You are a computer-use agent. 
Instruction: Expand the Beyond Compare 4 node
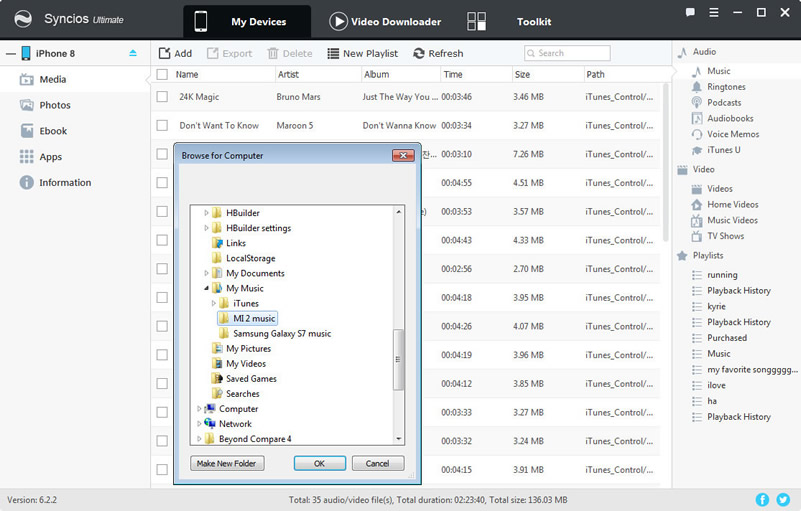(199, 439)
